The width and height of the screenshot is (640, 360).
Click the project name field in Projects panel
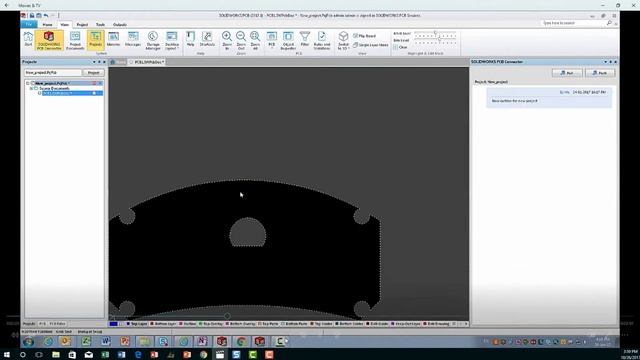pos(53,72)
